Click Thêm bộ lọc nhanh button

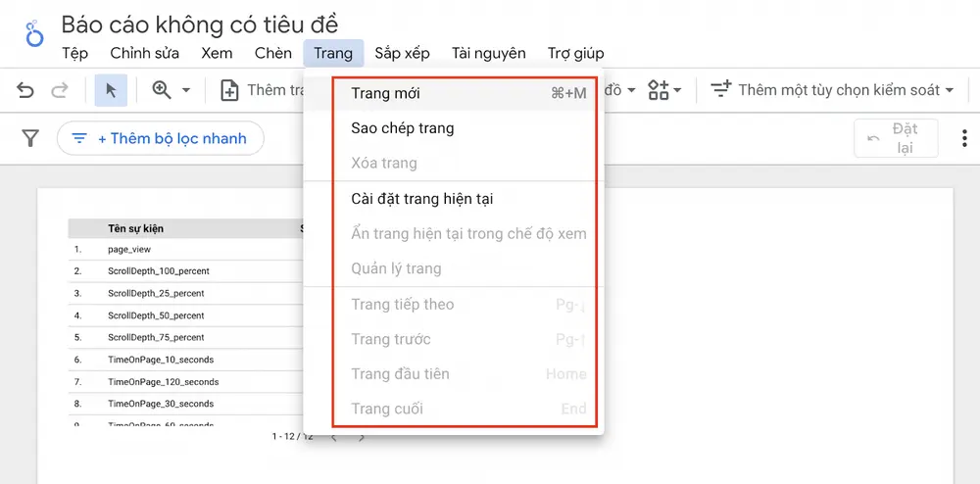point(160,138)
